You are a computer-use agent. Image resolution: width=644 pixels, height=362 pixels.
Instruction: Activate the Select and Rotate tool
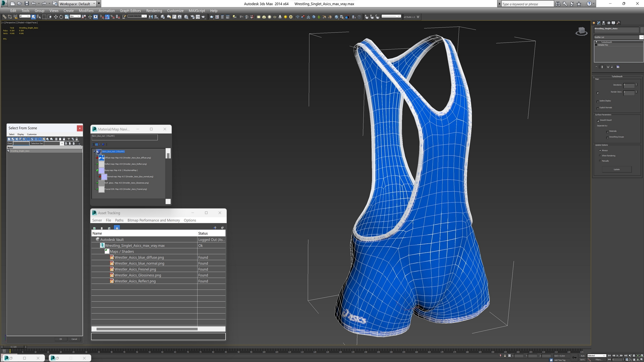(61, 17)
